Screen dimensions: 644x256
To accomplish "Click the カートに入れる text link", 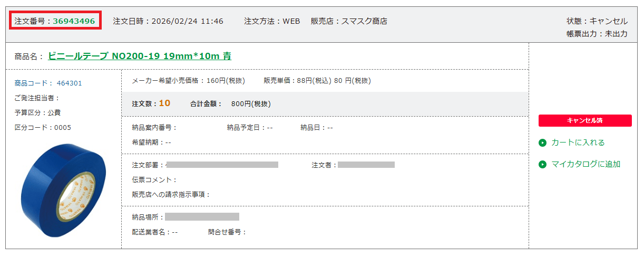I will pyautogui.click(x=578, y=143).
